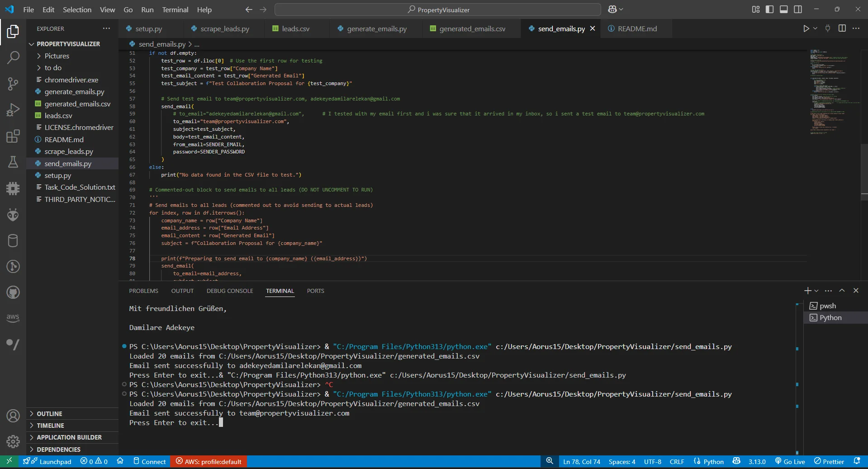Open the new terminal launch profile dropdown
The width and height of the screenshot is (868, 469).
pyautogui.click(x=816, y=291)
